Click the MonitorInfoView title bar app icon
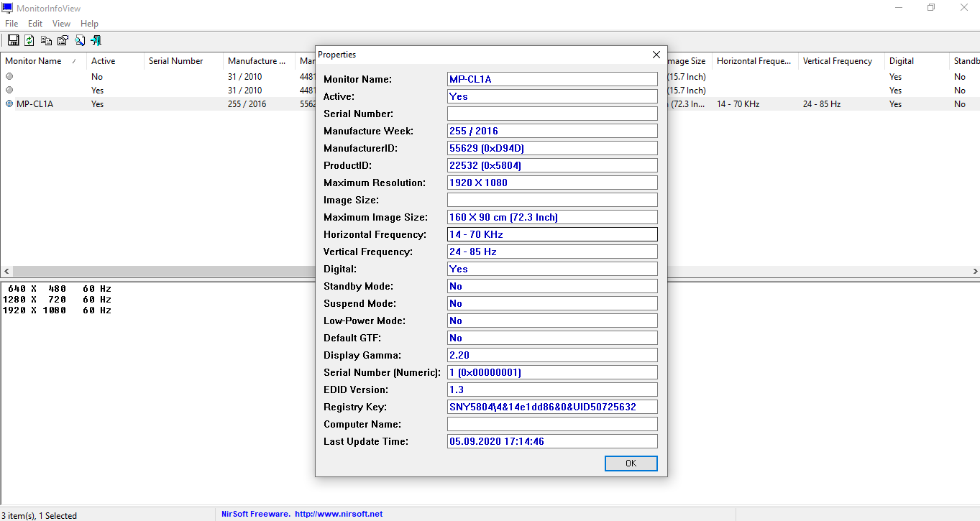 (x=8, y=8)
